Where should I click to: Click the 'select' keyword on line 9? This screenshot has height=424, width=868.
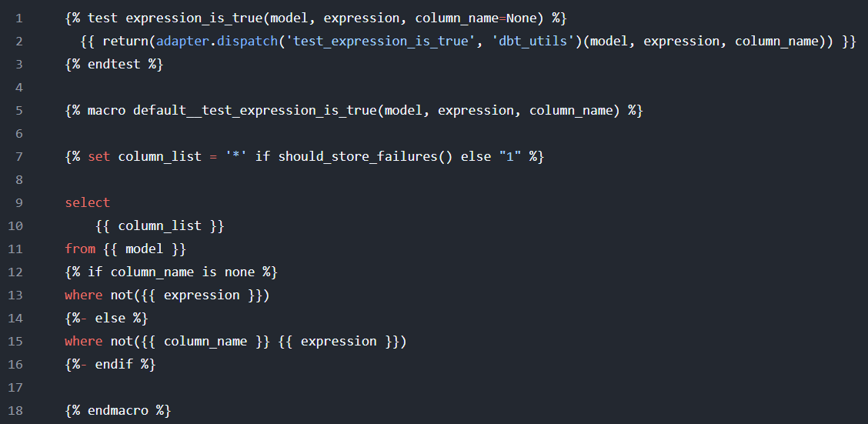click(x=88, y=202)
